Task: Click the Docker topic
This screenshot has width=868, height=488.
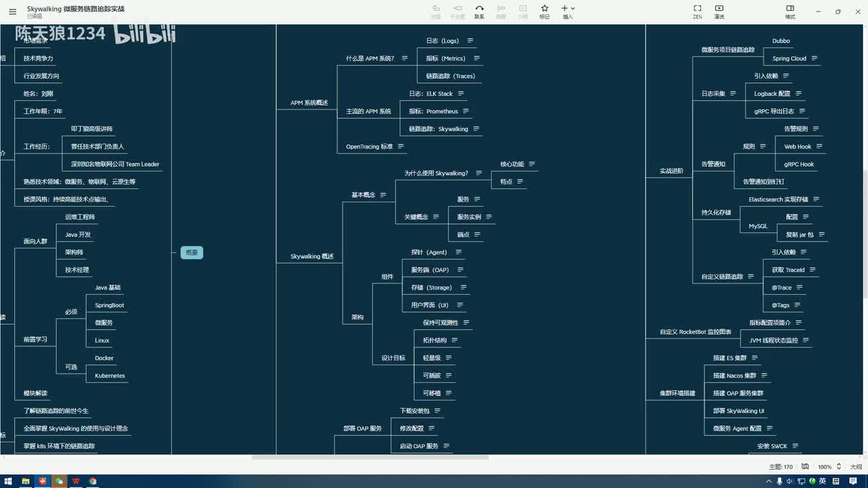Action: coord(104,358)
